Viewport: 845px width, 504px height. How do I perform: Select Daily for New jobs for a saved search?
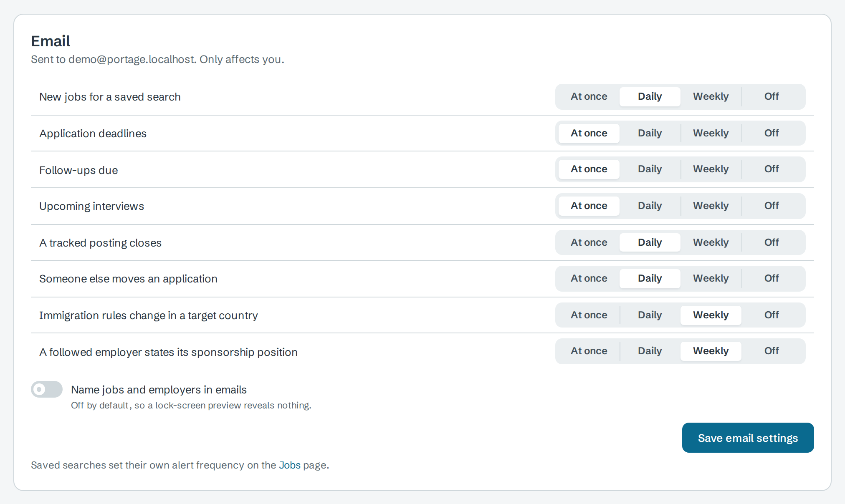pyautogui.click(x=650, y=96)
